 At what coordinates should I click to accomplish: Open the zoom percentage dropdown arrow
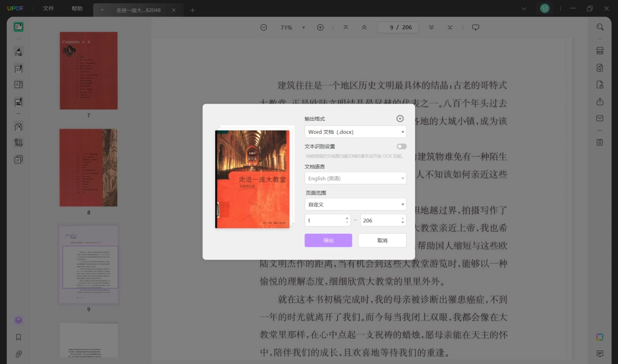tap(303, 27)
